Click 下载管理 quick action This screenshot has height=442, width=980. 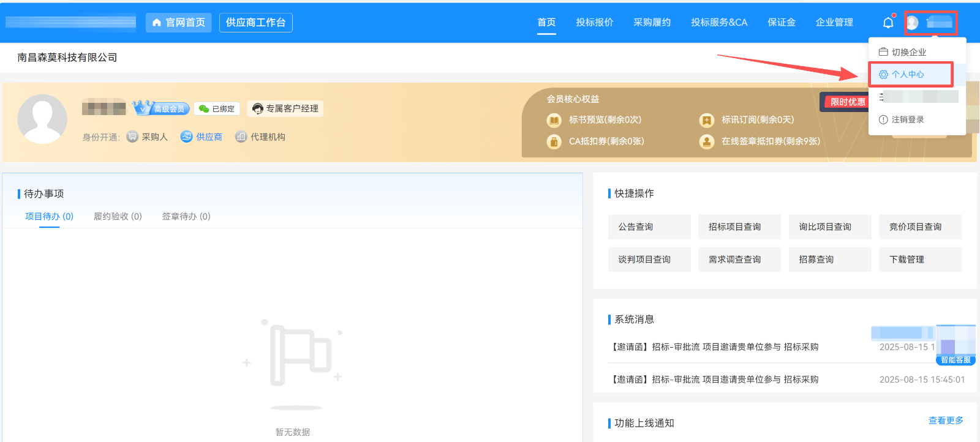pyautogui.click(x=921, y=260)
